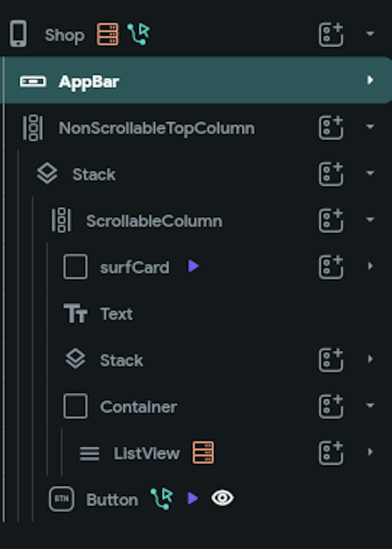Select the surfCard widget
Screen dimensions: 392x549
[134, 267]
